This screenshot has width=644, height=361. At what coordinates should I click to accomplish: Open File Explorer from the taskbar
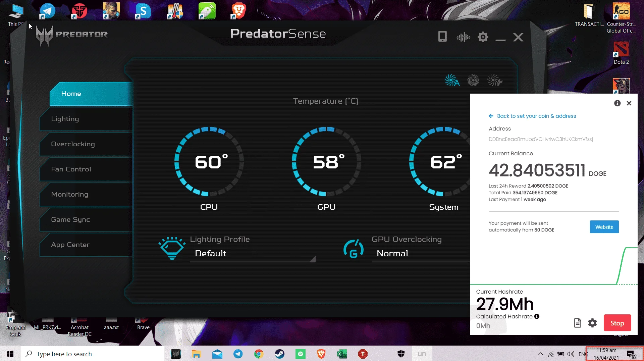tap(196, 354)
